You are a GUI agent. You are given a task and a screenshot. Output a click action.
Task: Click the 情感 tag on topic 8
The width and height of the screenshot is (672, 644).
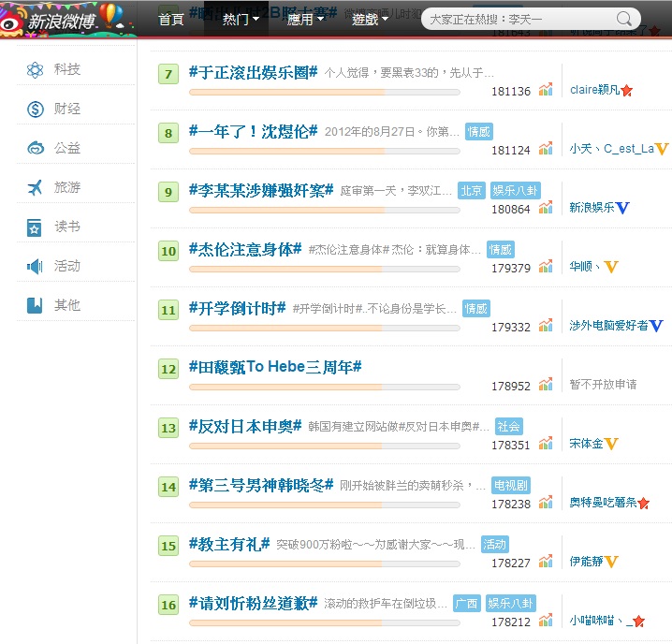point(478,132)
